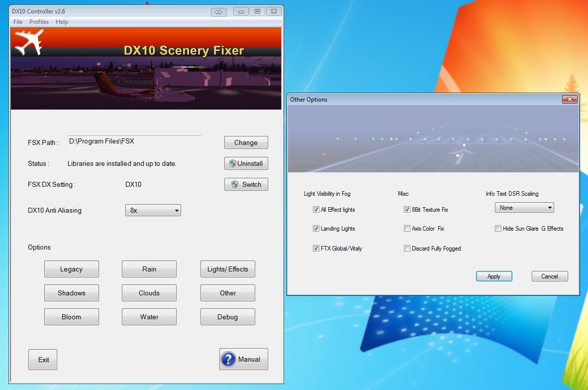
Task: Uncheck All Effect lights checkbox
Action: click(x=316, y=210)
